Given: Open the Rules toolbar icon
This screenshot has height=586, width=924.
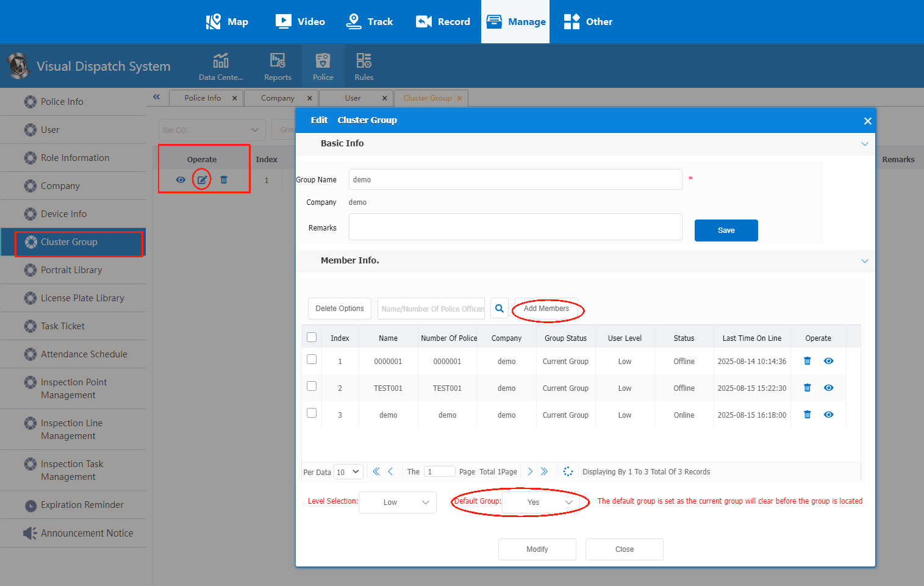Looking at the screenshot, I should 364,66.
